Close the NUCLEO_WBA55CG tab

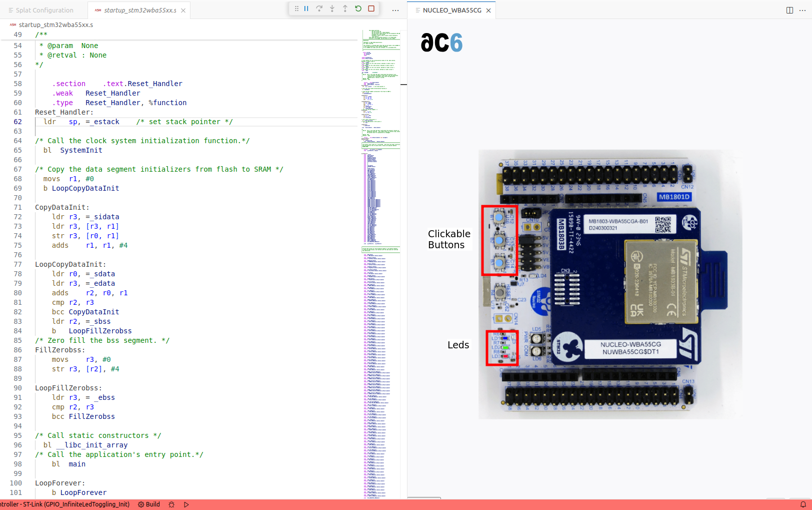(x=488, y=10)
